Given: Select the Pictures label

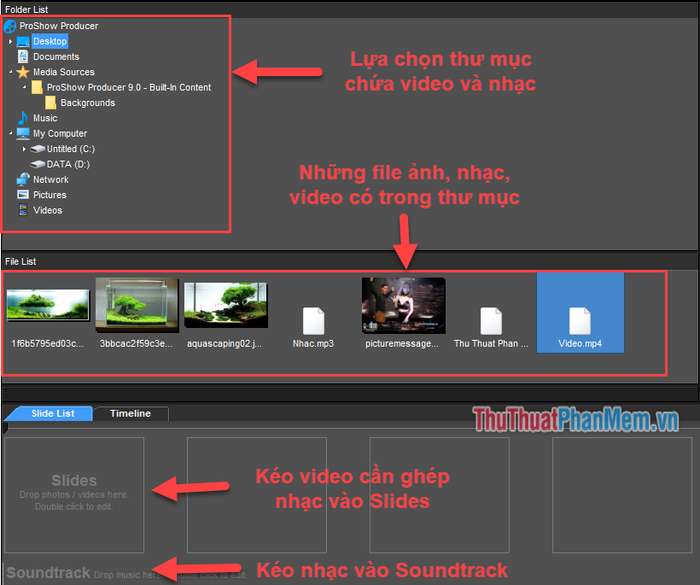Looking at the screenshot, I should click(x=50, y=195).
